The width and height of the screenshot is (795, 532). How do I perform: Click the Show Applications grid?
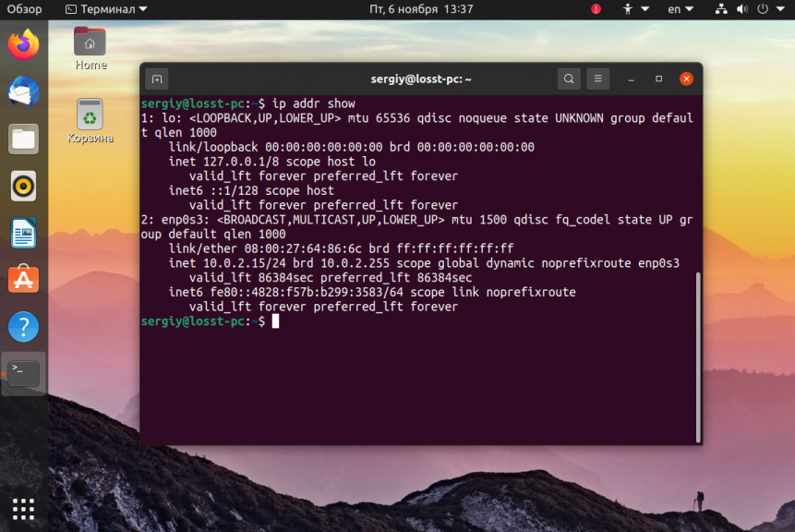tap(21, 509)
